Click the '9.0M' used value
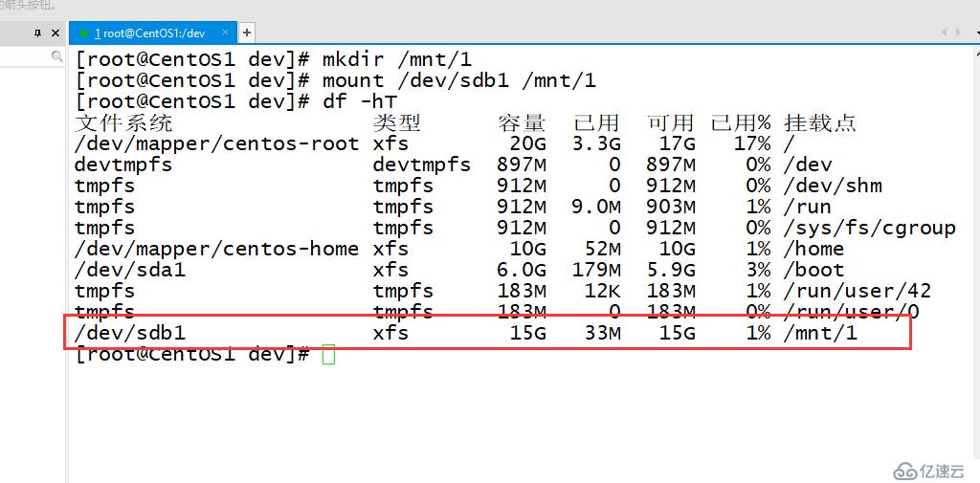Viewport: 980px width, 483px height. click(x=597, y=207)
